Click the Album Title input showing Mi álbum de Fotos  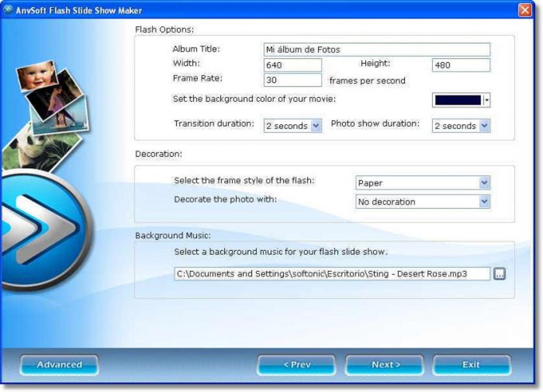375,49
